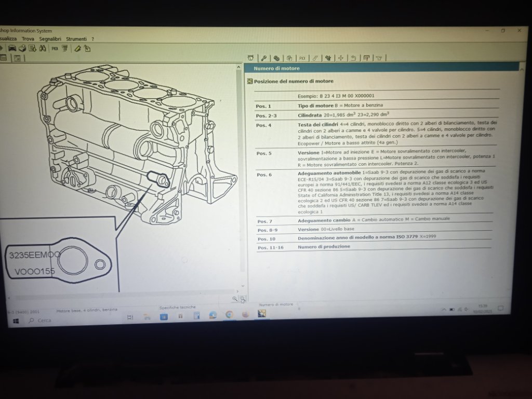Screen dimensions: 532x399
Task: Open Firefox from the taskbar
Action: click(245, 314)
